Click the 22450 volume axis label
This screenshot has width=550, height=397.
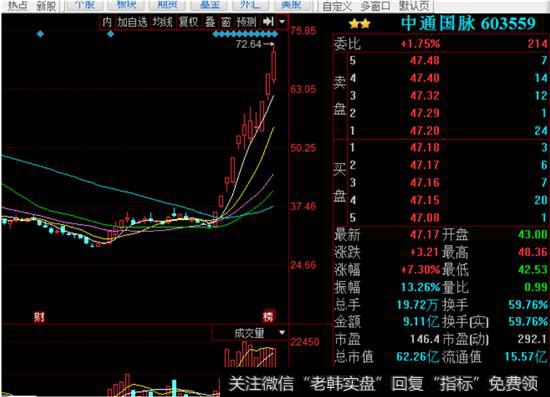pos(305,342)
